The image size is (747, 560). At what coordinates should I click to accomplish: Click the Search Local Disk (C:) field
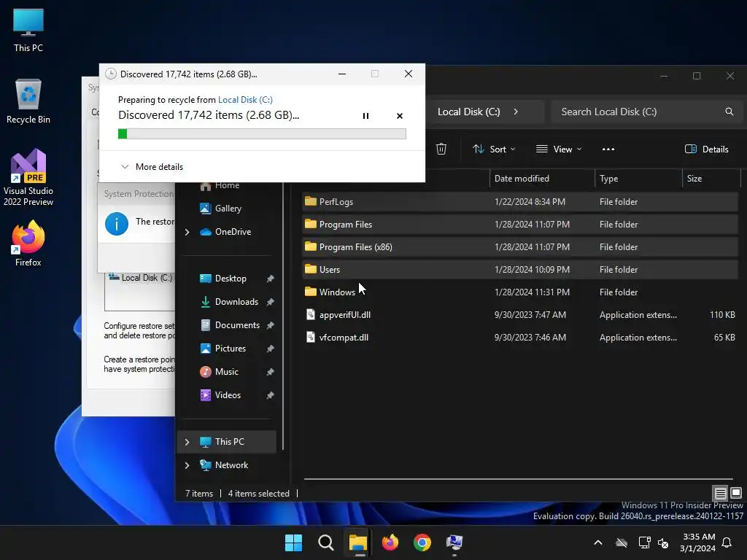click(x=646, y=112)
